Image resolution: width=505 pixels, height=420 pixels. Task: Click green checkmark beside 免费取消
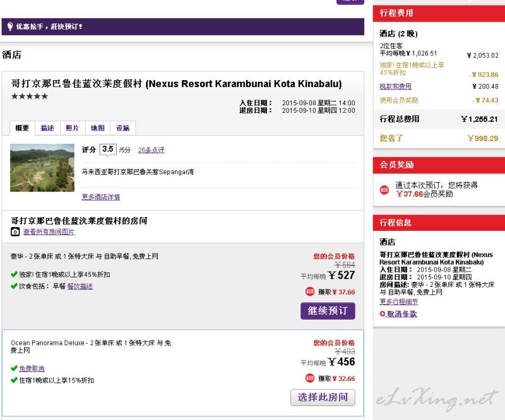(x=14, y=368)
